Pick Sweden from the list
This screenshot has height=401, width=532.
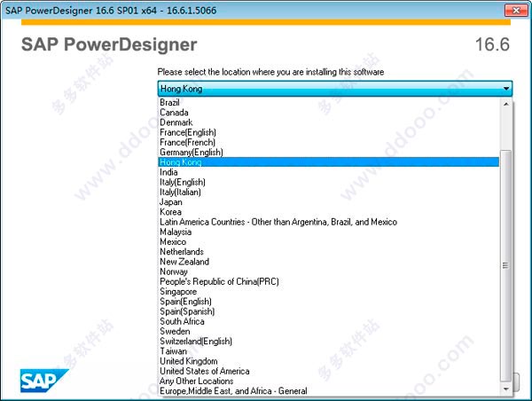329,332
